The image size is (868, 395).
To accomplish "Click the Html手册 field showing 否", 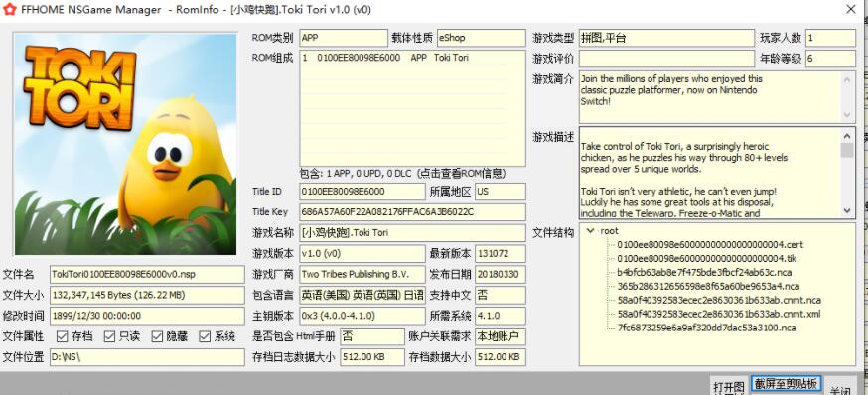I will click(x=372, y=336).
